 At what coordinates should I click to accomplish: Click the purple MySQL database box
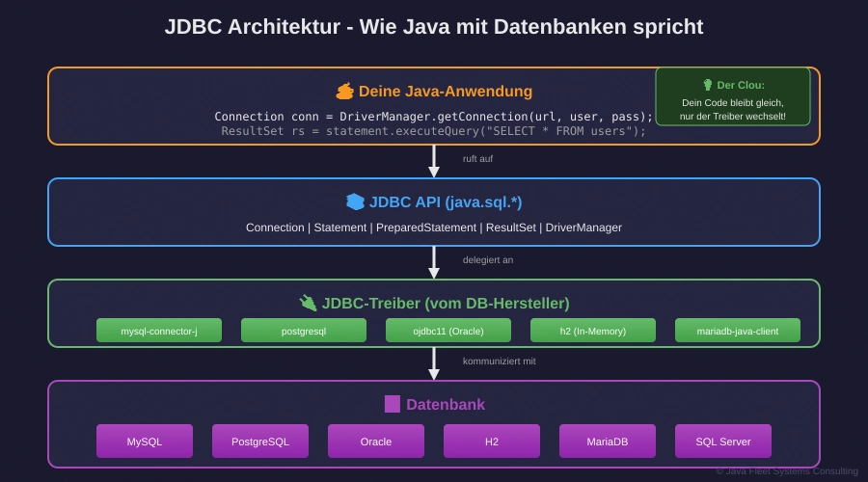145,442
